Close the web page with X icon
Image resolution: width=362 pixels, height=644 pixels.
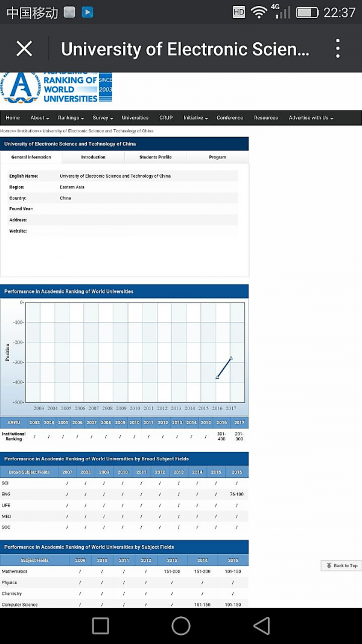point(24,49)
